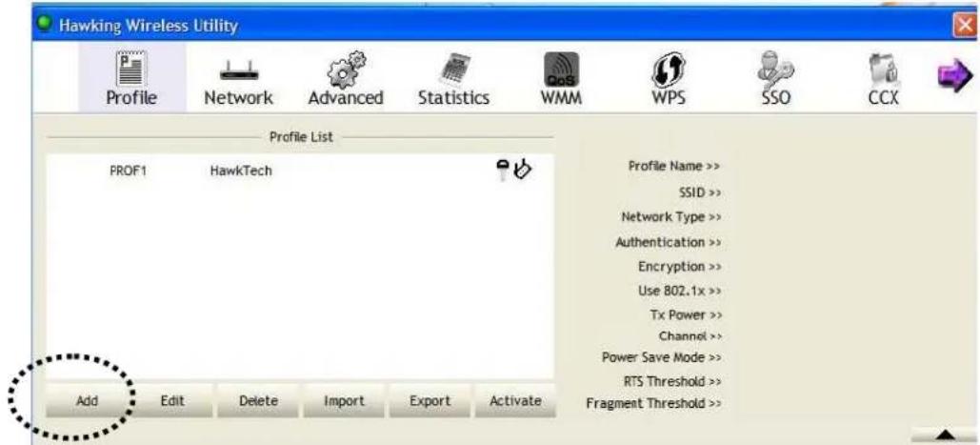Select the HawkTech SSID entry
This screenshot has width=980, height=445.
[241, 171]
